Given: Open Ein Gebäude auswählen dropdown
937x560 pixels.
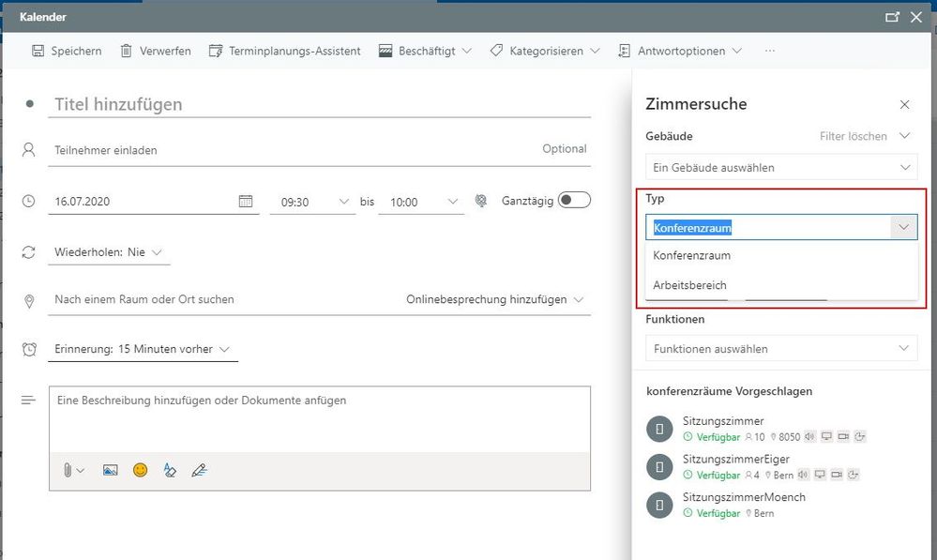Looking at the screenshot, I should [781, 167].
